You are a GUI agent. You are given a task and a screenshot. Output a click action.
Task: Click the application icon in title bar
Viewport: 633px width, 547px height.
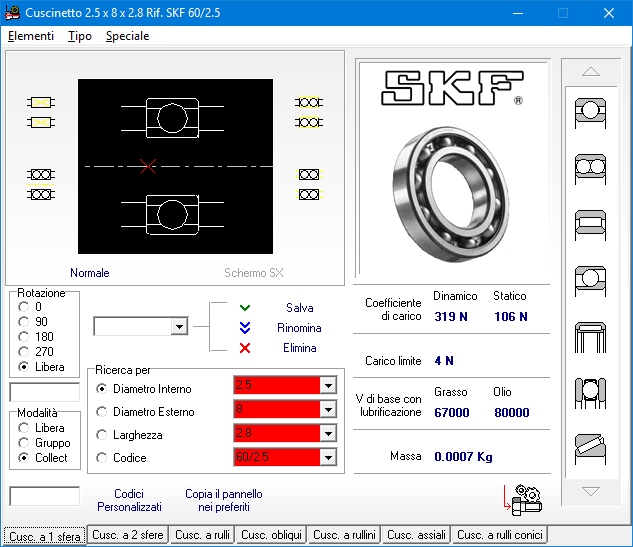pyautogui.click(x=12, y=13)
